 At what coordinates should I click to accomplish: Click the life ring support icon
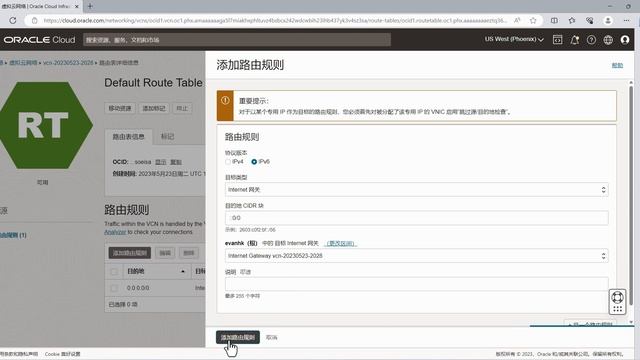coord(618,297)
